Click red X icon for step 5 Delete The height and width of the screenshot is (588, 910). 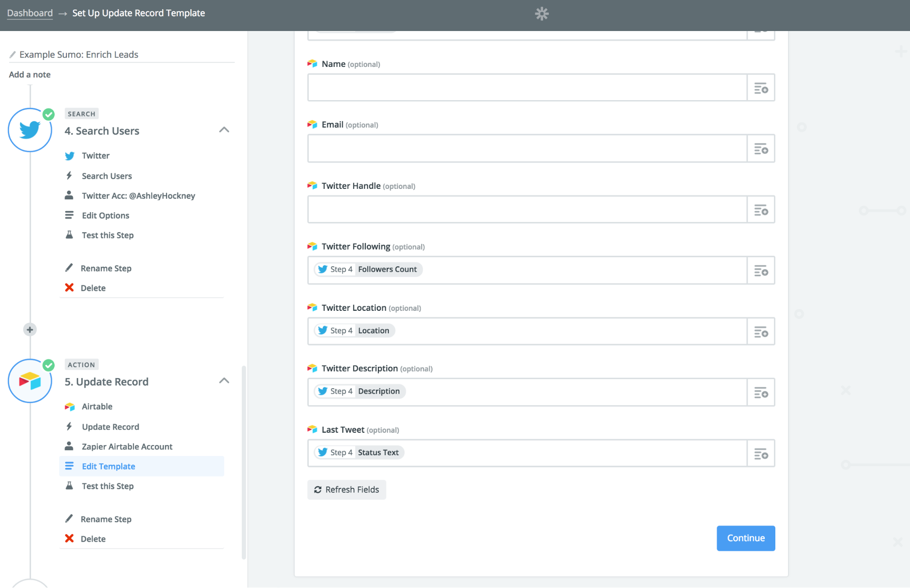[69, 538]
